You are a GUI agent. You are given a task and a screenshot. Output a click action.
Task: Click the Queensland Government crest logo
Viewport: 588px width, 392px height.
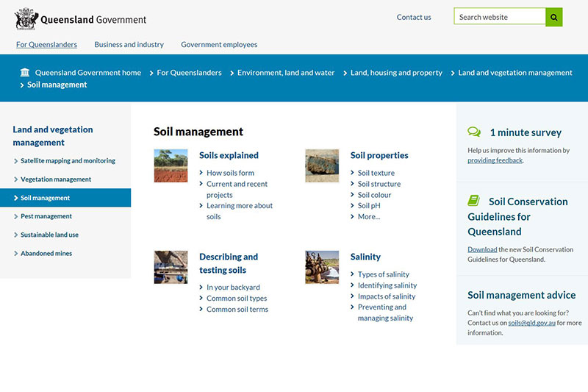click(26, 18)
